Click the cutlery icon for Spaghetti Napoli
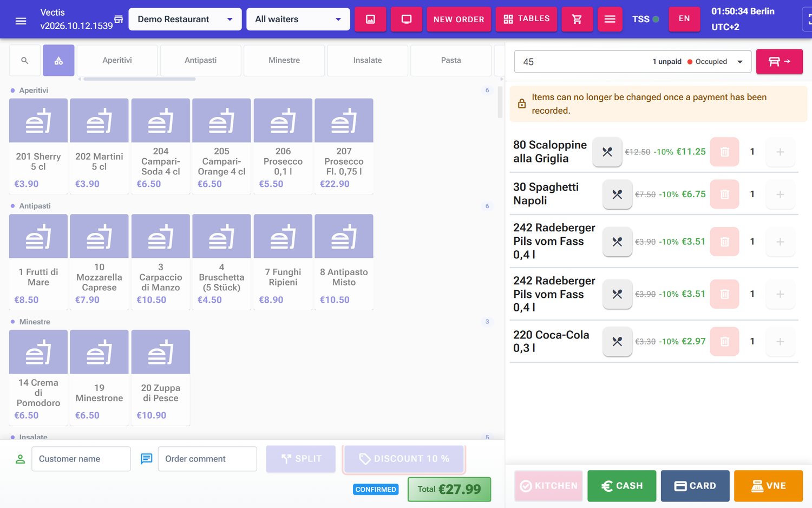The height and width of the screenshot is (508, 812). coord(617,194)
